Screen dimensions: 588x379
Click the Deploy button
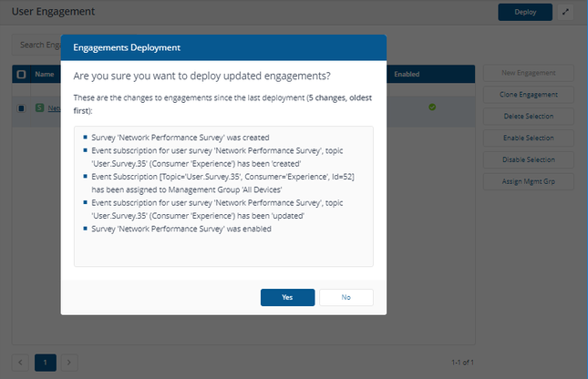(x=525, y=12)
